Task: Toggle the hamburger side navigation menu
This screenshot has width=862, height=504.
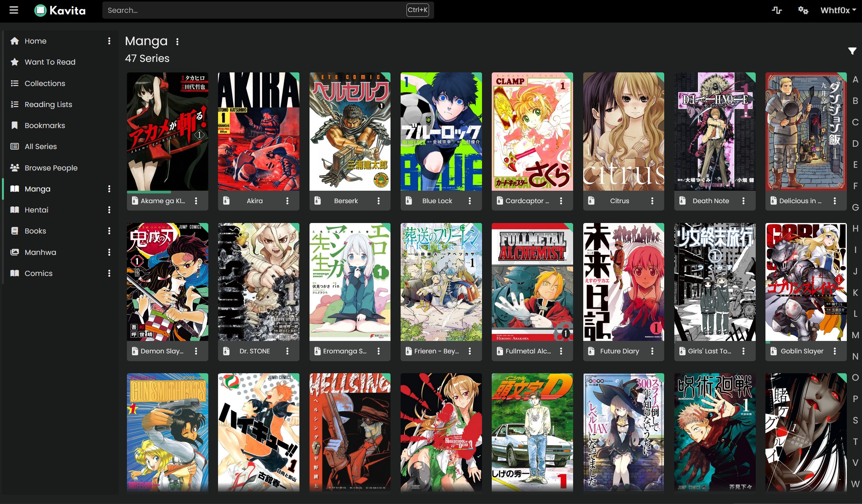Action: (14, 10)
